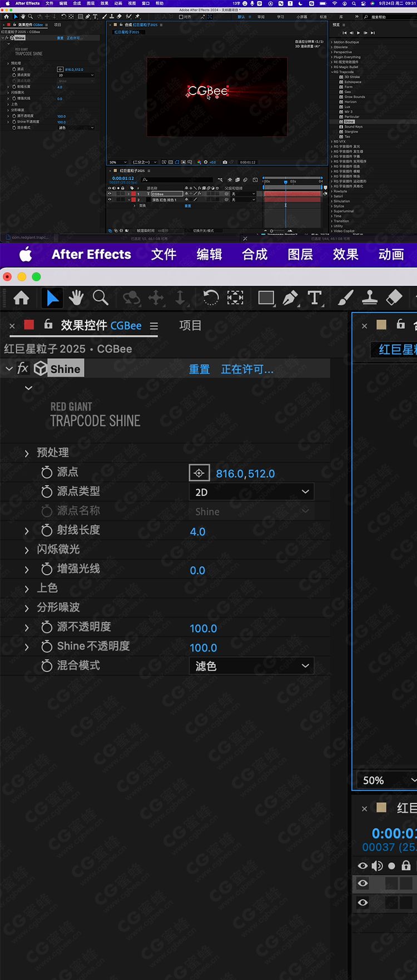Expand the 预处理 group in enlarged panel
The height and width of the screenshot is (980, 417).
click(27, 453)
